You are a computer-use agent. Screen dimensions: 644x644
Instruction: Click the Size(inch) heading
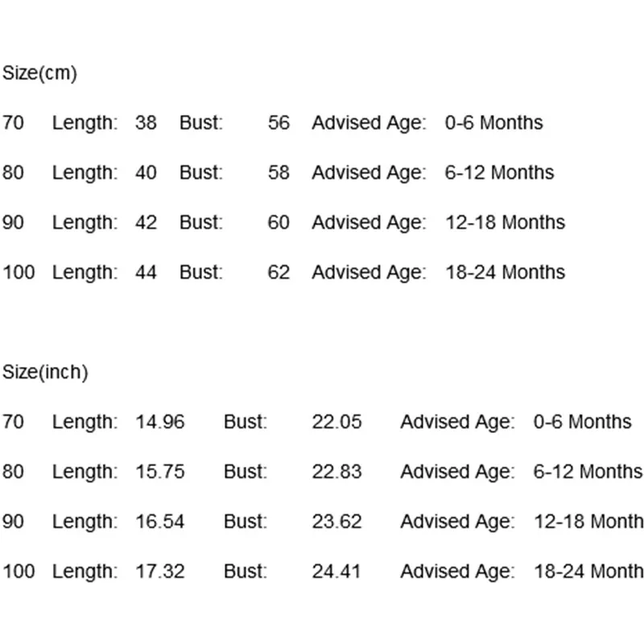[x=45, y=373]
